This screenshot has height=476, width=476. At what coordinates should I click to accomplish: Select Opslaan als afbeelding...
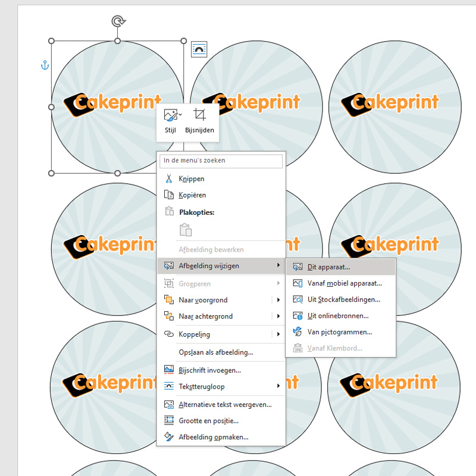[x=221, y=352]
